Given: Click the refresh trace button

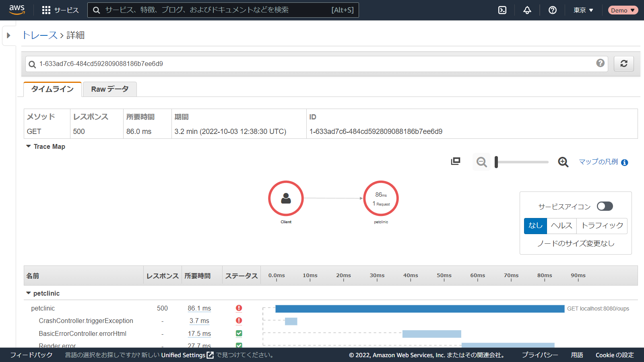Looking at the screenshot, I should coord(623,64).
